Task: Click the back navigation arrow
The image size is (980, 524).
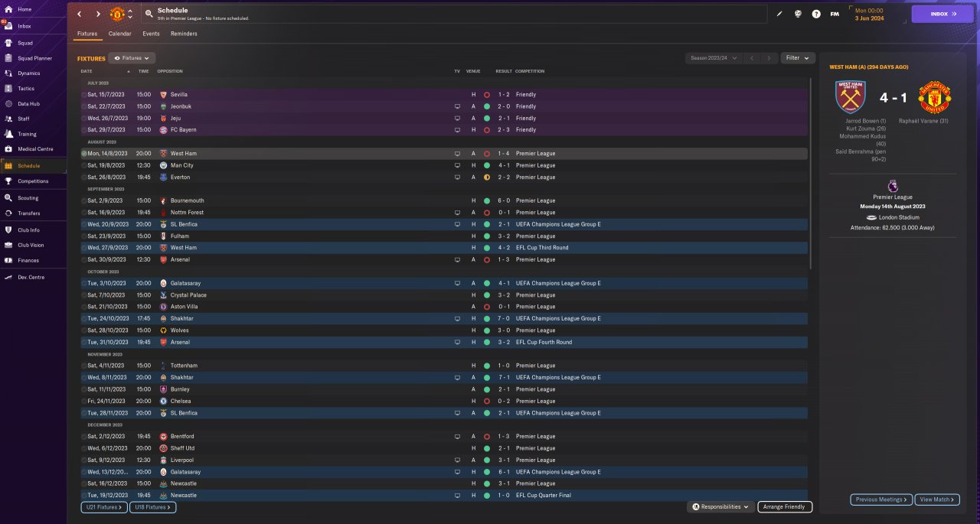Action: (79, 14)
